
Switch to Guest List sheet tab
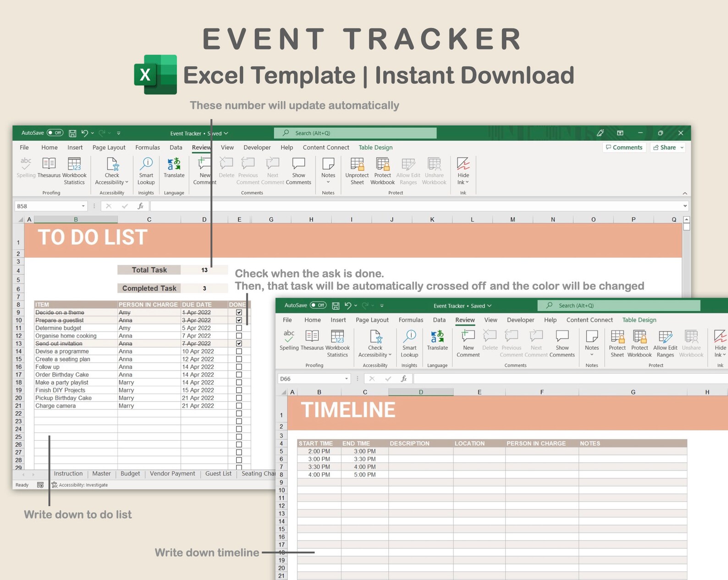coord(218,474)
